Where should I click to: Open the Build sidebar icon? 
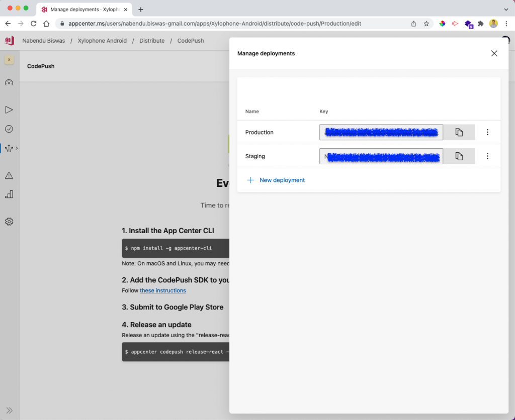pos(9,110)
